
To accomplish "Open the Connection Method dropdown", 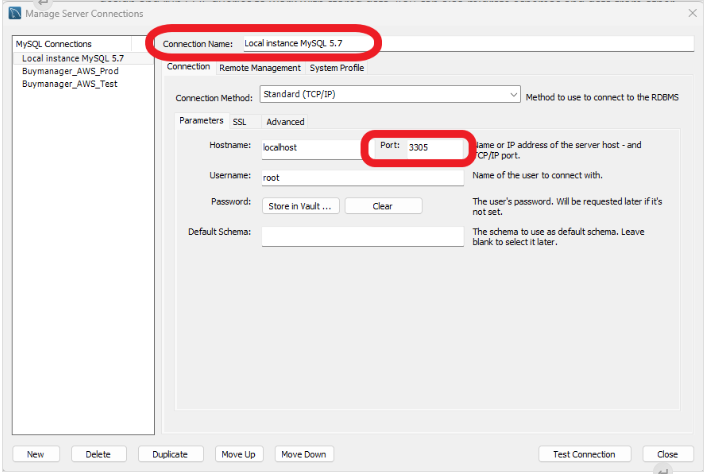I will [x=390, y=95].
